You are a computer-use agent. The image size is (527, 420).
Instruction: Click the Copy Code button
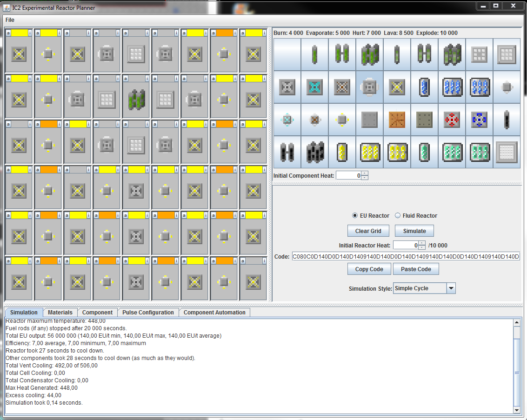tap(369, 269)
